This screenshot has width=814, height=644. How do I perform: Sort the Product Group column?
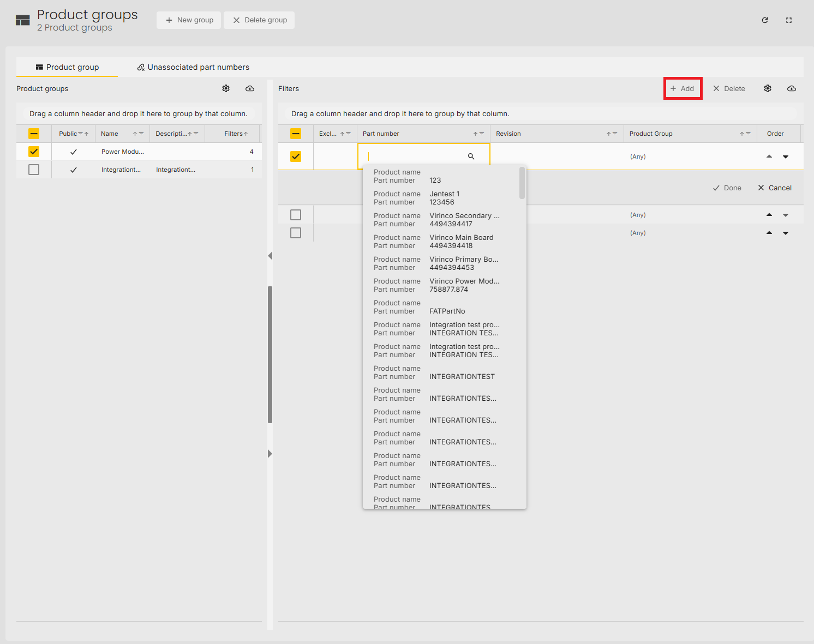tap(742, 134)
